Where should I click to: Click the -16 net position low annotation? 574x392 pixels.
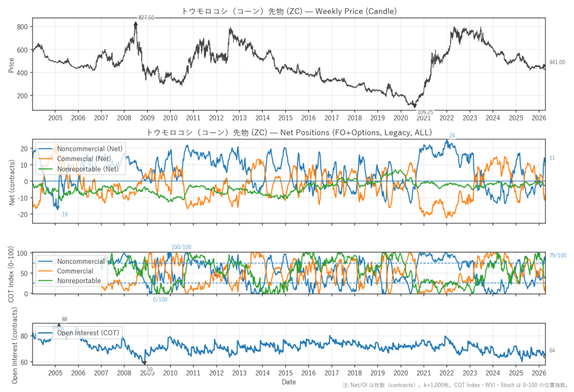click(x=64, y=214)
